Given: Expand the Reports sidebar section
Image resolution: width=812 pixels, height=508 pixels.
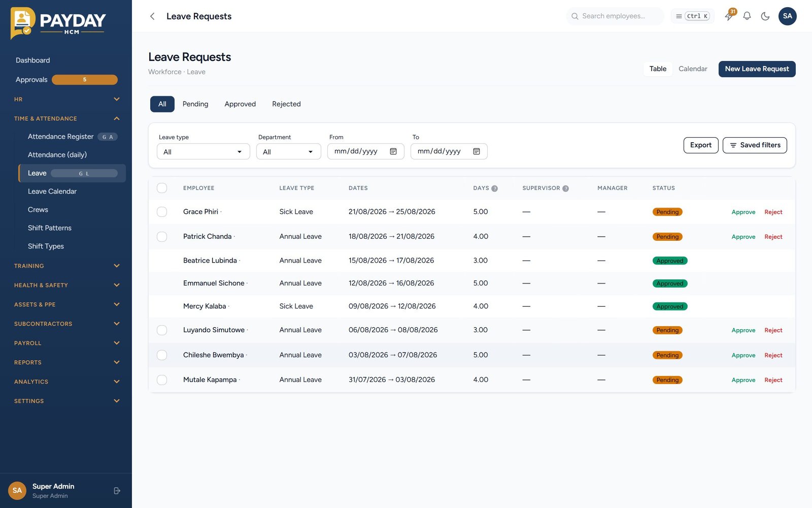Looking at the screenshot, I should pos(66,362).
